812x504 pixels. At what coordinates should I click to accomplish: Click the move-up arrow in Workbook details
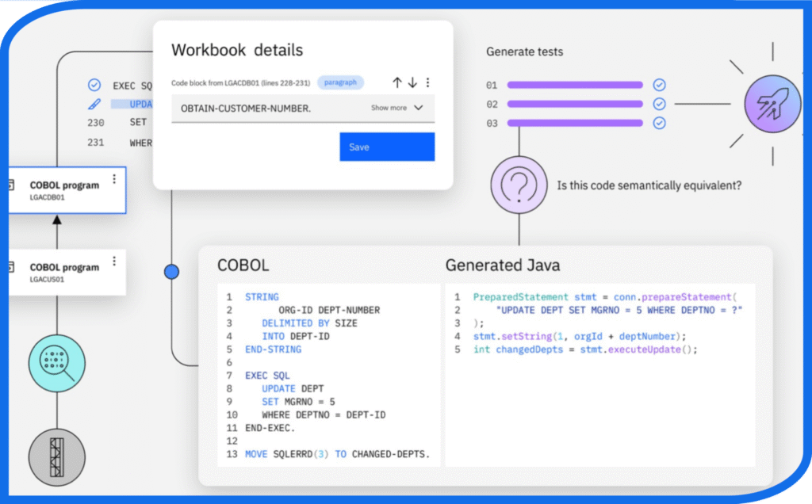[x=397, y=82]
